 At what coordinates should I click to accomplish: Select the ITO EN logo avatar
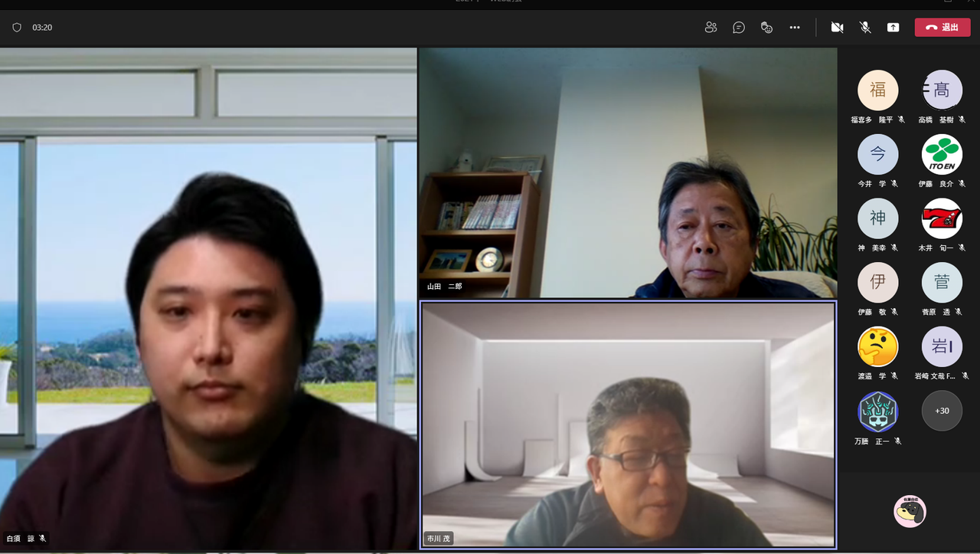pyautogui.click(x=941, y=154)
